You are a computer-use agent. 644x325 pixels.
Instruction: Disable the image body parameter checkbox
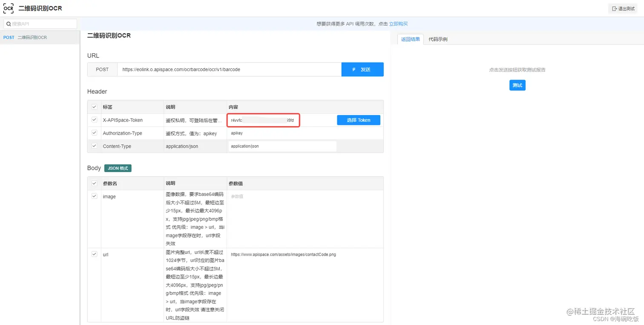(94, 196)
